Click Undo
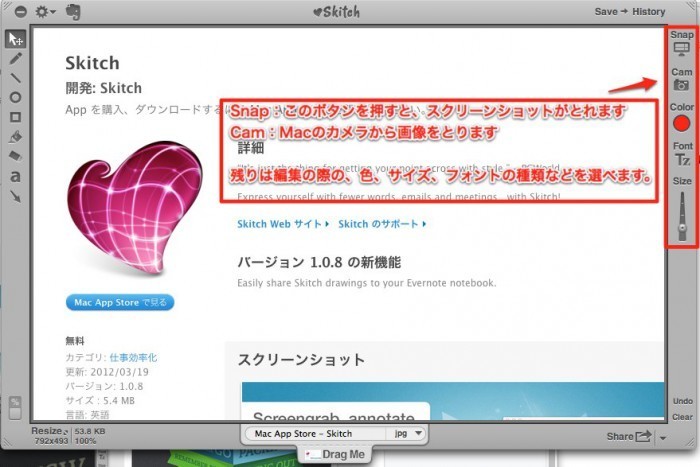700x467 pixels. pos(683,401)
